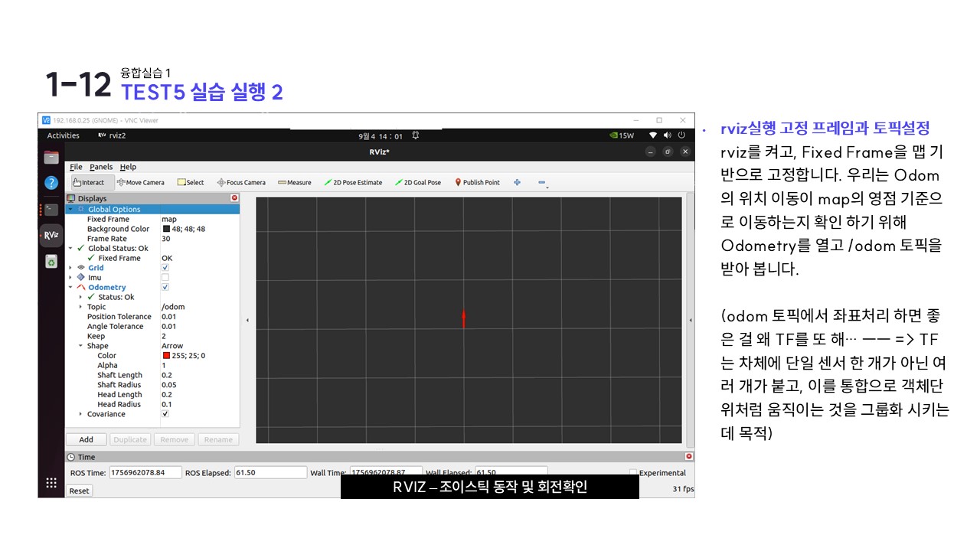980x551 pixels.
Task: Click the ROS Time value field
Action: 145,473
